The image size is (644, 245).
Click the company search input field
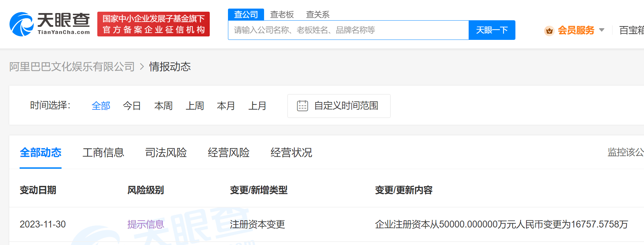[x=348, y=30]
